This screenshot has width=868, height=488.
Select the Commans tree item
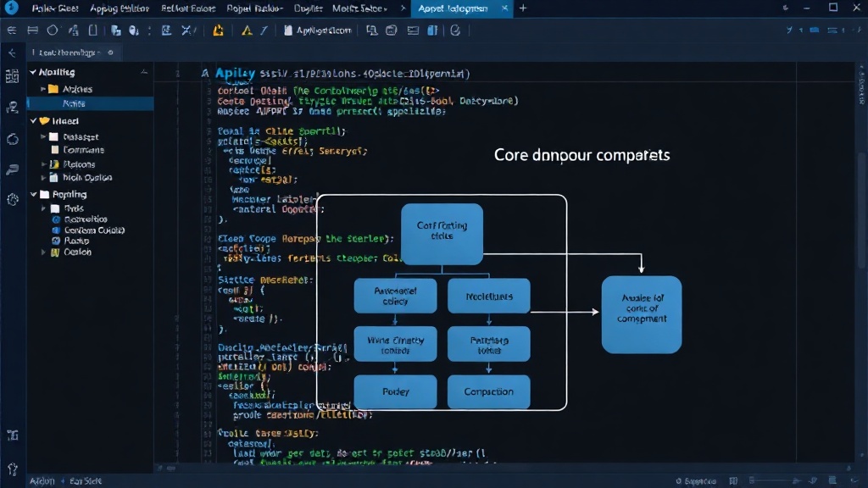pyautogui.click(x=83, y=149)
